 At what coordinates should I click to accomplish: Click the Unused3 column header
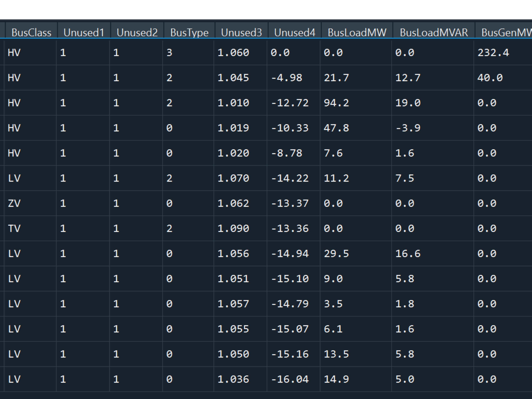(241, 32)
